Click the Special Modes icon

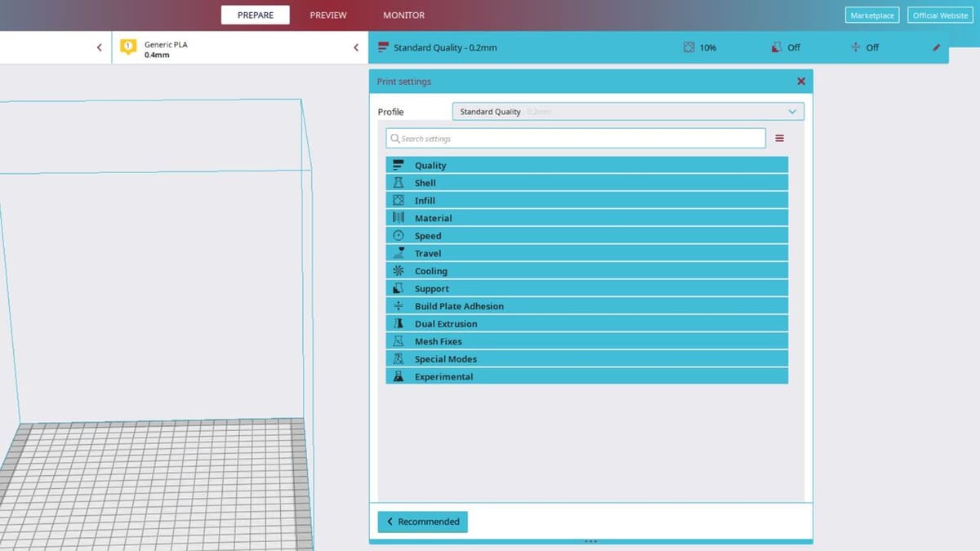pos(399,358)
